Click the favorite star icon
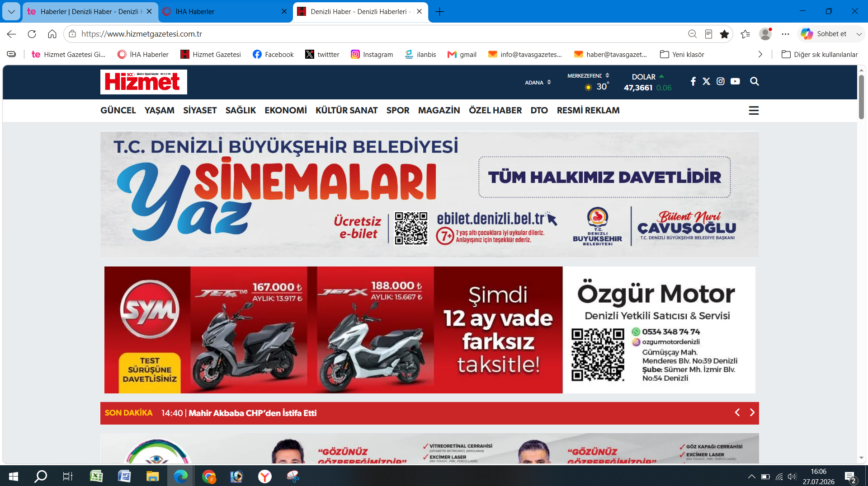This screenshot has width=868, height=486. tap(724, 34)
